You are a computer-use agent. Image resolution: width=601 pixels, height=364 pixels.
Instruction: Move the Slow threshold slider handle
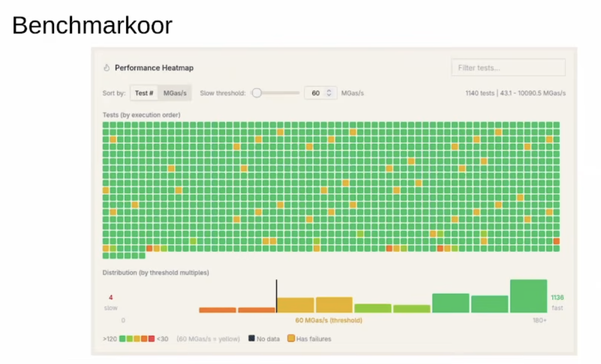tap(257, 93)
